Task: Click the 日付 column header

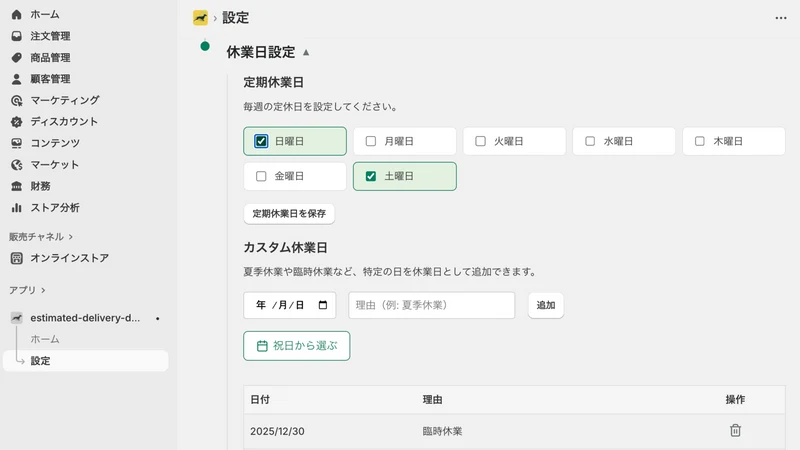Action: click(260, 399)
